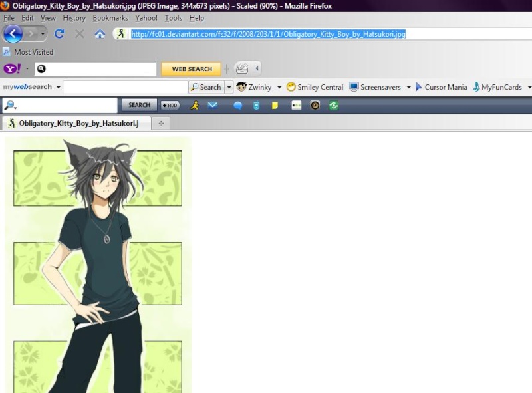Click the blue chat bubble icon
532x393 pixels.
(x=237, y=106)
